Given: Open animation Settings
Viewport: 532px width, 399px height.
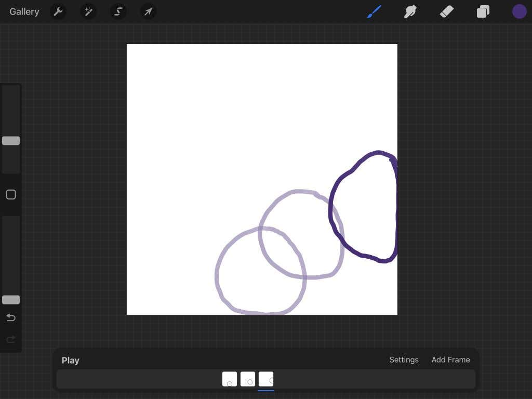Looking at the screenshot, I should click(x=404, y=360).
